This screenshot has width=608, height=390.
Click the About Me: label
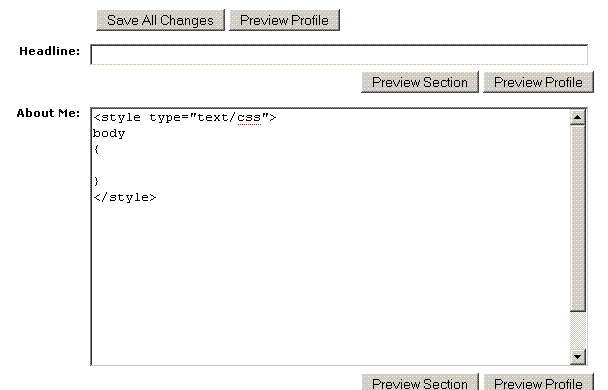[48, 113]
